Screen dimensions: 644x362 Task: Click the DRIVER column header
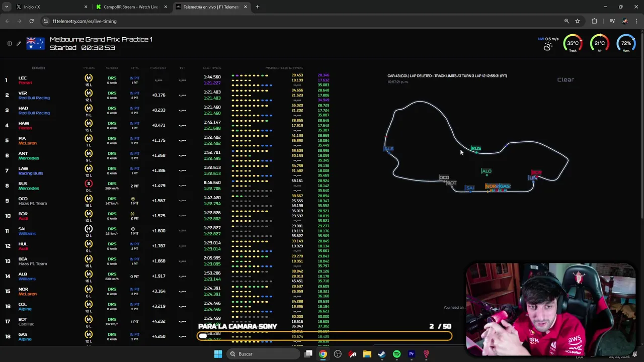click(38, 68)
